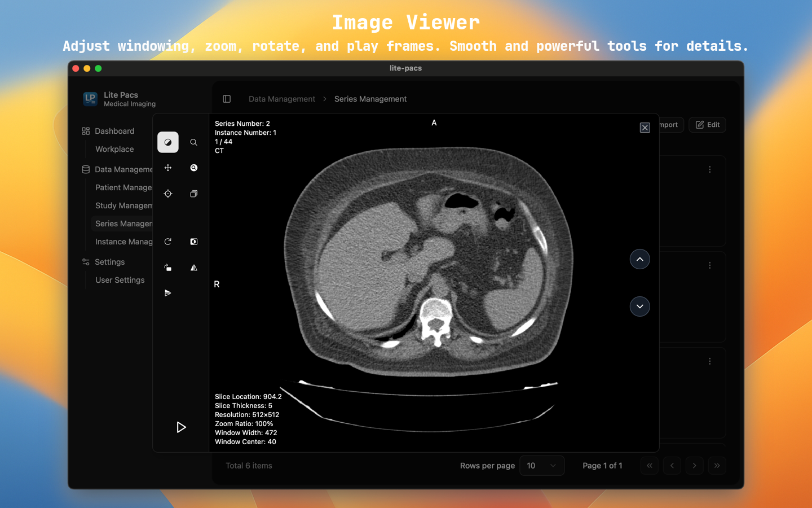Open the Settings section
This screenshot has height=508, width=812.
[x=109, y=262]
